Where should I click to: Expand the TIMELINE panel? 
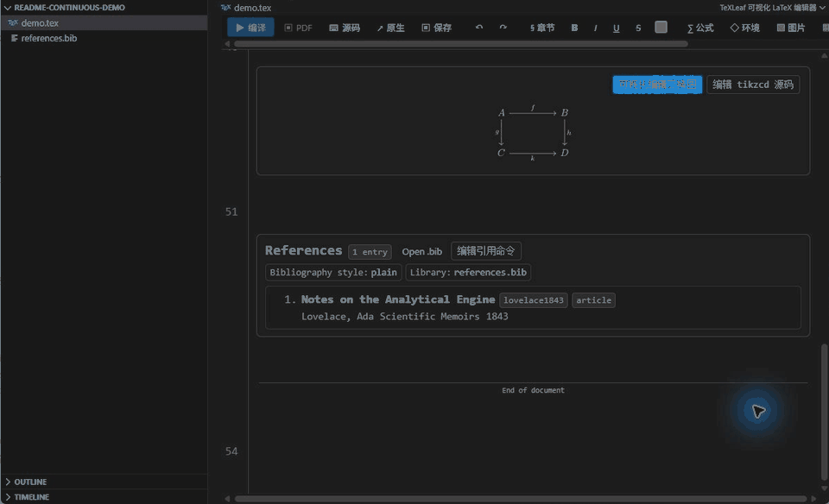(x=104, y=496)
